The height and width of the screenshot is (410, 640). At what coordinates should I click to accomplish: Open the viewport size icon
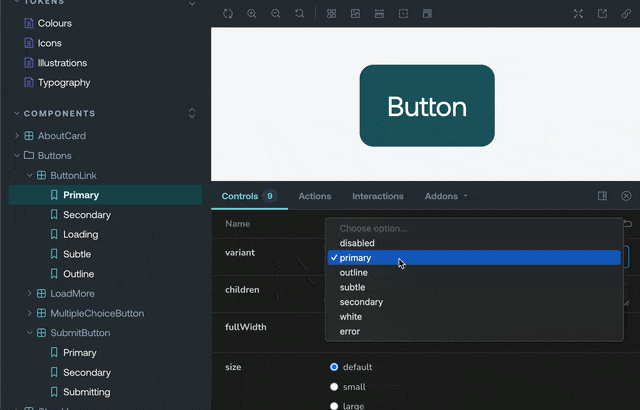coord(427,13)
